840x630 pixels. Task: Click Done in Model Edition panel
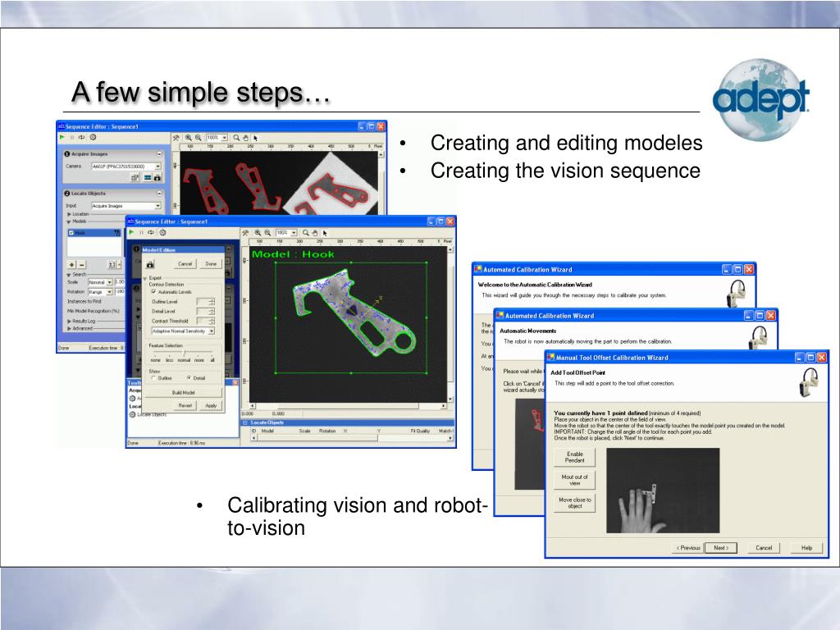(x=211, y=264)
